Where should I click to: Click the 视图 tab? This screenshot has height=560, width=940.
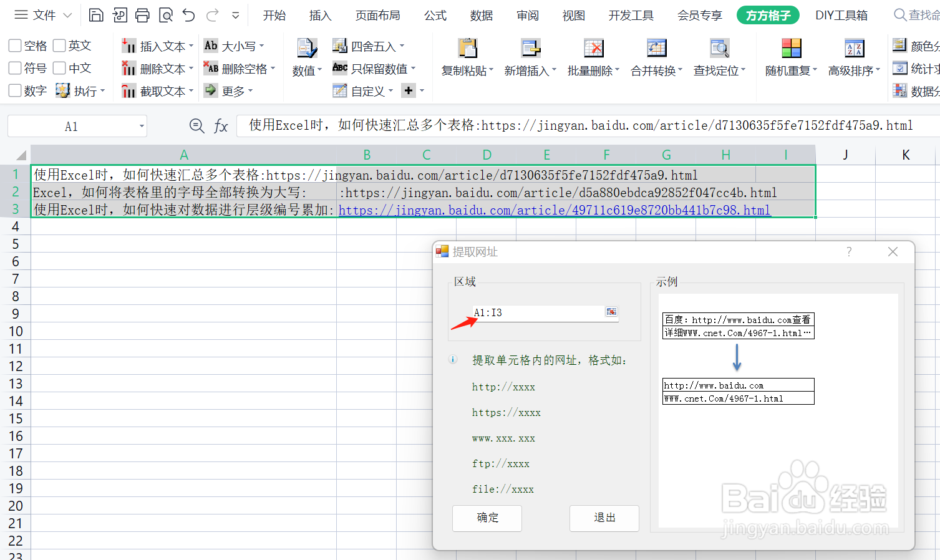point(574,15)
